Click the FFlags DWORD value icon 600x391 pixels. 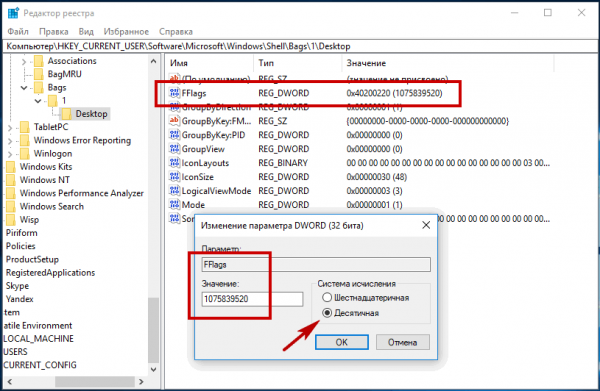tap(174, 93)
